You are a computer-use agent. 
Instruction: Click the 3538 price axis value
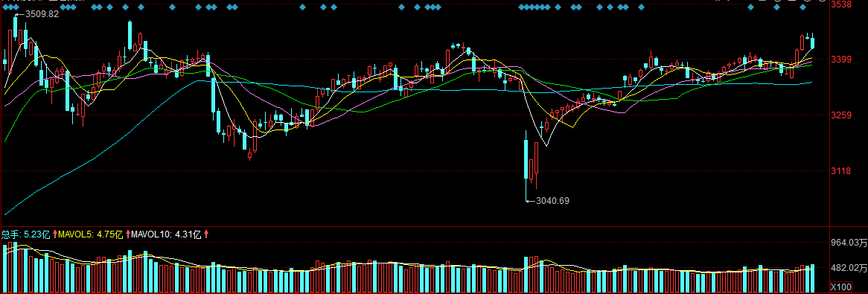(841, 4)
